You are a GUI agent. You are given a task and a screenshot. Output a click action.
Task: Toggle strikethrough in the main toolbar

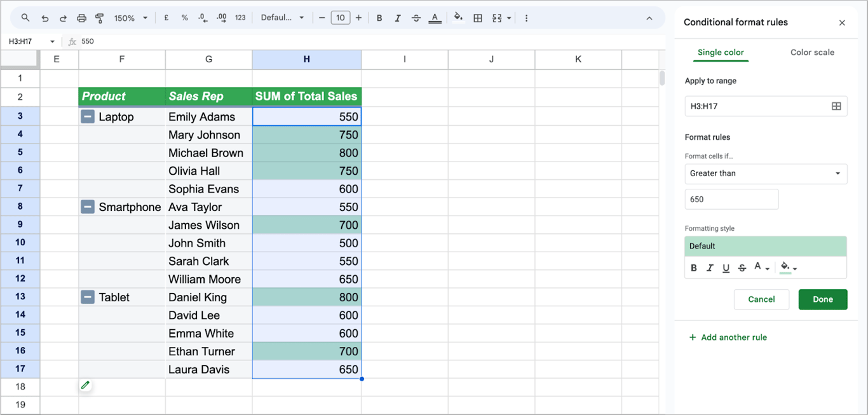pyautogui.click(x=416, y=18)
